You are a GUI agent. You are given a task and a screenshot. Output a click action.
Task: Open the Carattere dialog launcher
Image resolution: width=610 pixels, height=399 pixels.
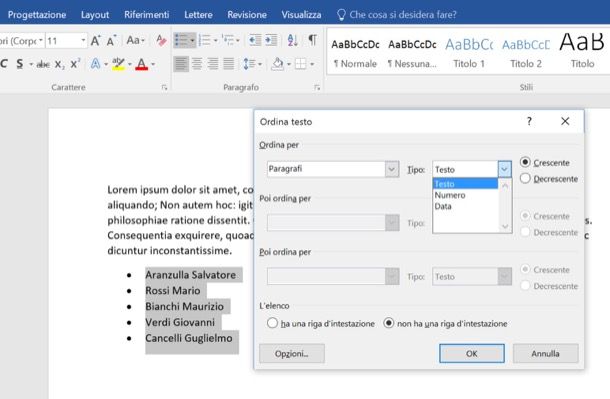point(164,88)
